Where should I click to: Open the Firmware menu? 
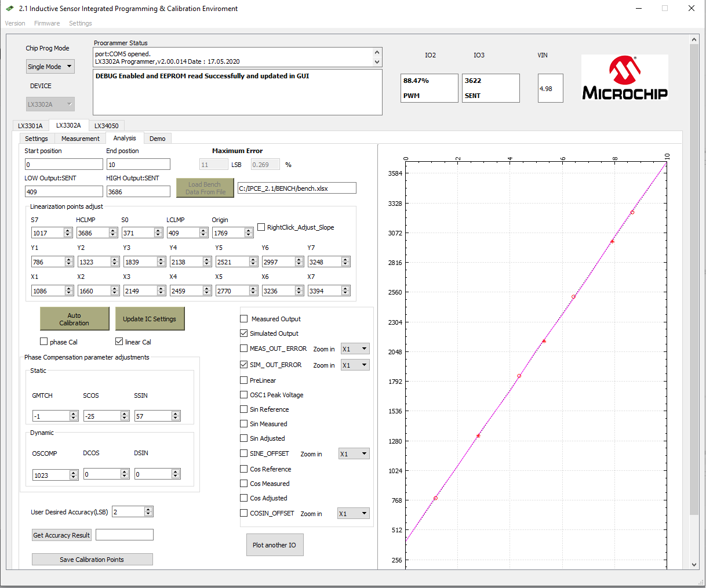pyautogui.click(x=47, y=23)
